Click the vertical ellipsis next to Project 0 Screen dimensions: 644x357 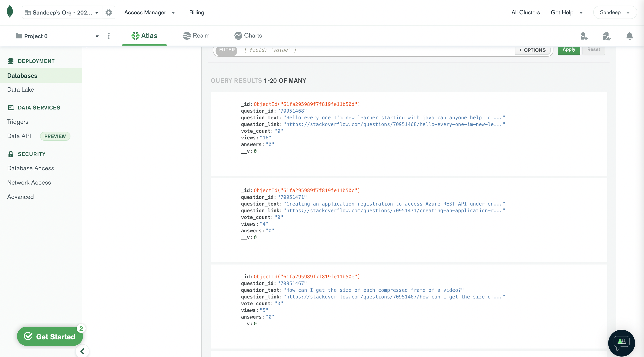click(109, 36)
